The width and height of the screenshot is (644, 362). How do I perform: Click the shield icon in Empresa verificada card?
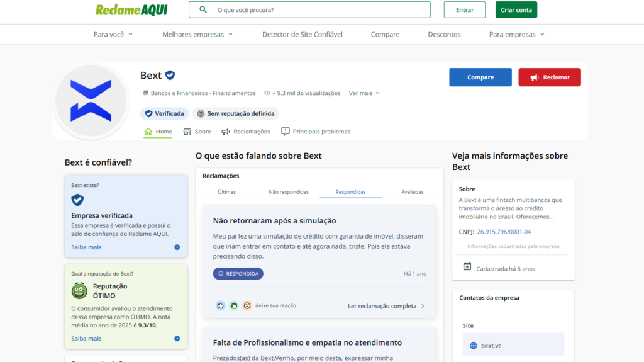[x=77, y=200]
